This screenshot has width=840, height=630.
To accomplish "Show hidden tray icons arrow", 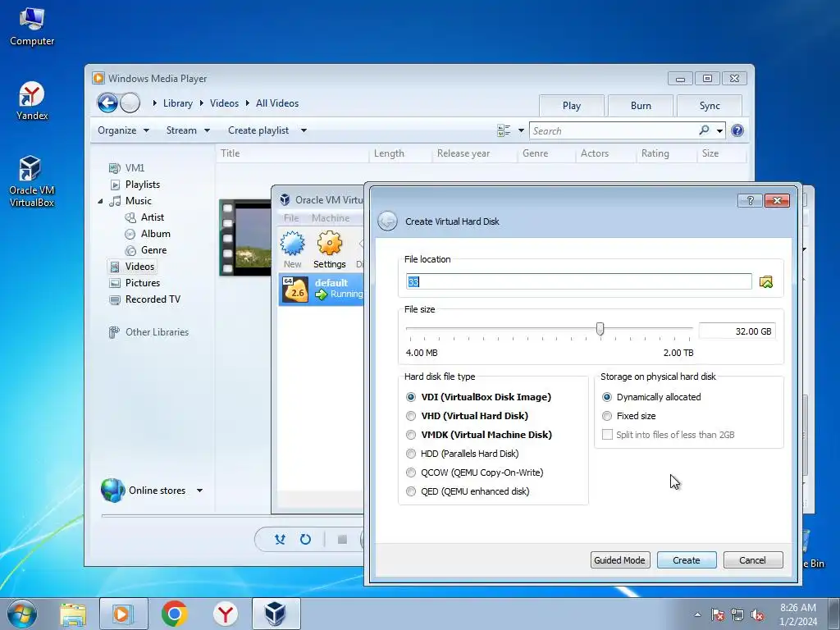I will click(697, 614).
